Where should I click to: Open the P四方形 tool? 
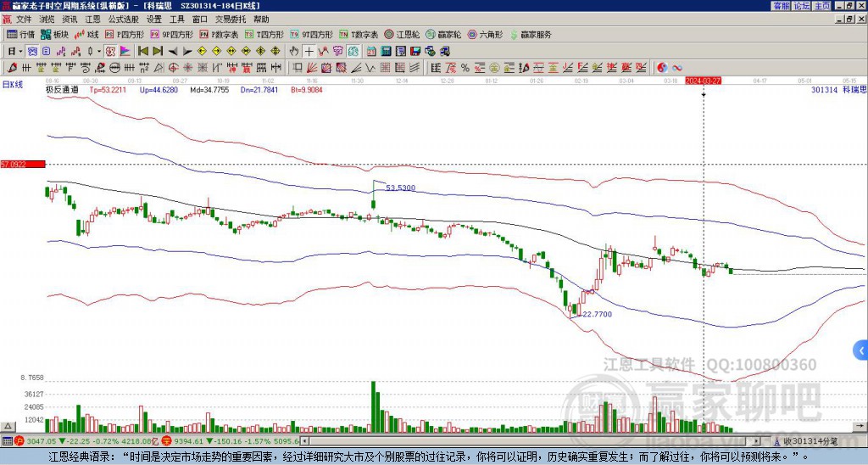point(125,34)
